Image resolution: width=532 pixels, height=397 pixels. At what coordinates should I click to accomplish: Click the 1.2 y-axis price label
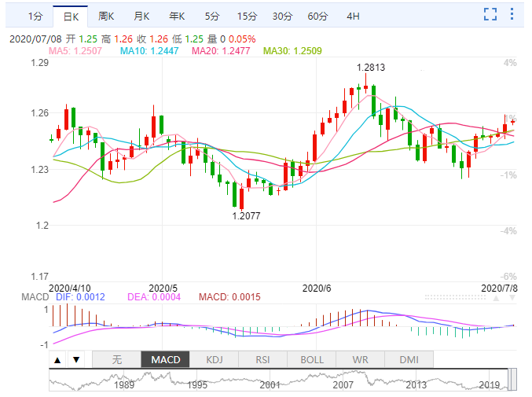pos(42,226)
